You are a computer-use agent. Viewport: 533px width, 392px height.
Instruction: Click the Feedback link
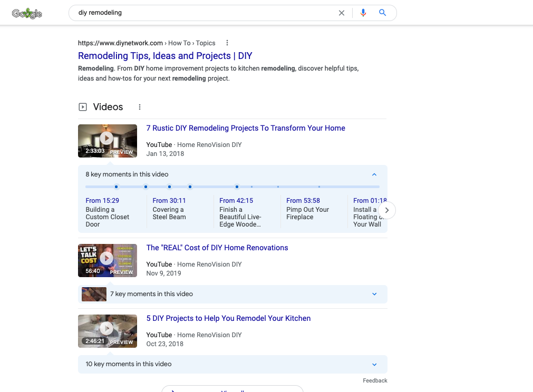pyautogui.click(x=375, y=380)
